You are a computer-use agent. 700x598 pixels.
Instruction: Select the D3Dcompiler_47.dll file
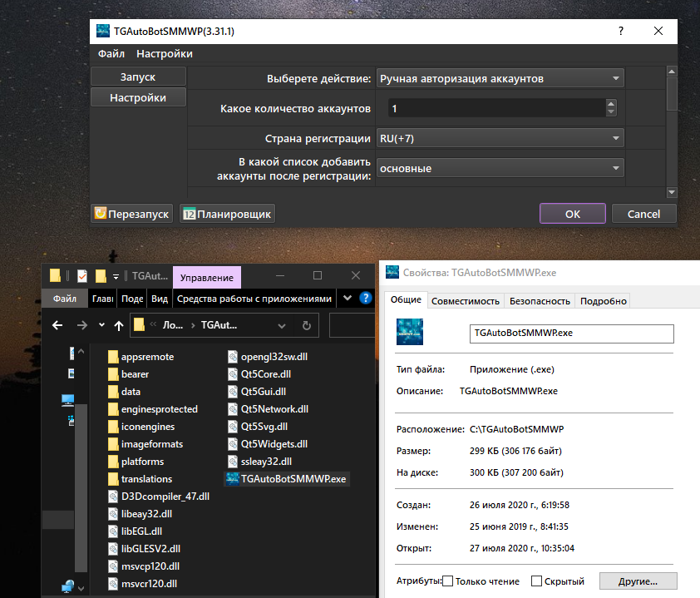(x=159, y=497)
